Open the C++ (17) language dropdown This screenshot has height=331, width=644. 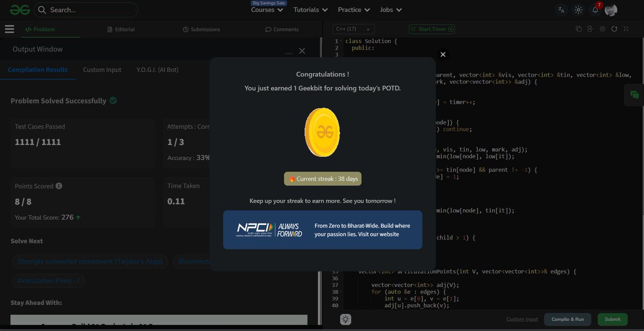(353, 29)
